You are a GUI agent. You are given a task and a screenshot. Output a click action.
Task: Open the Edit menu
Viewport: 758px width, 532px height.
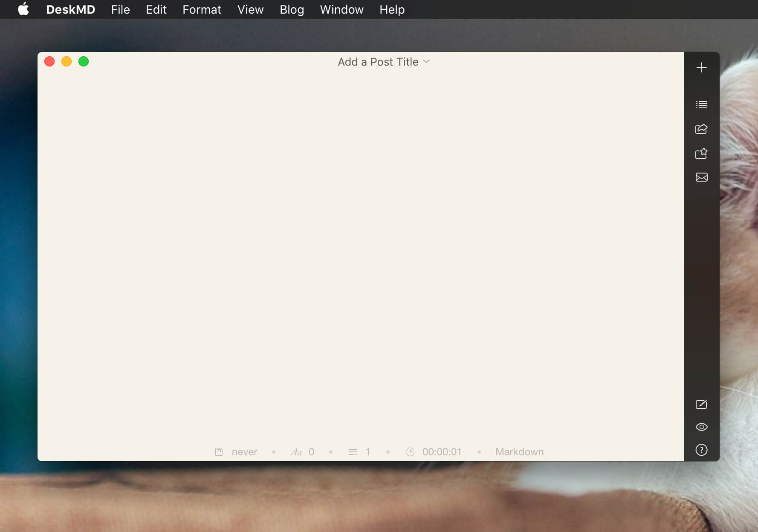point(156,9)
